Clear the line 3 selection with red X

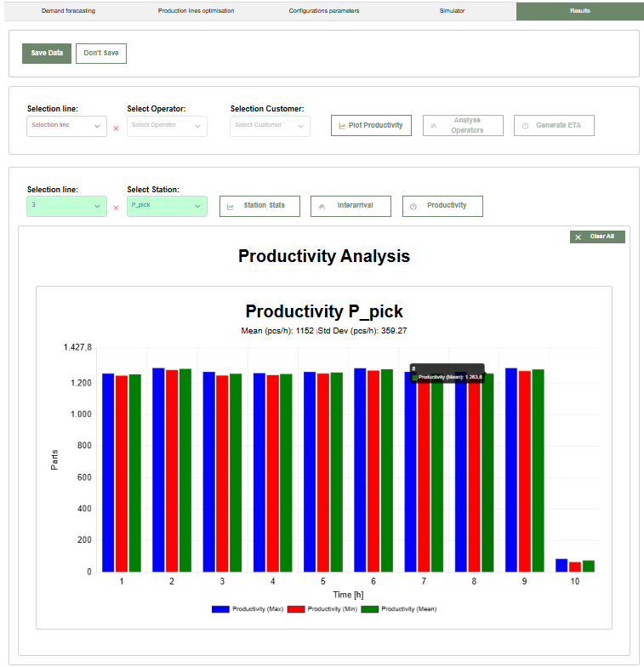pos(116,208)
